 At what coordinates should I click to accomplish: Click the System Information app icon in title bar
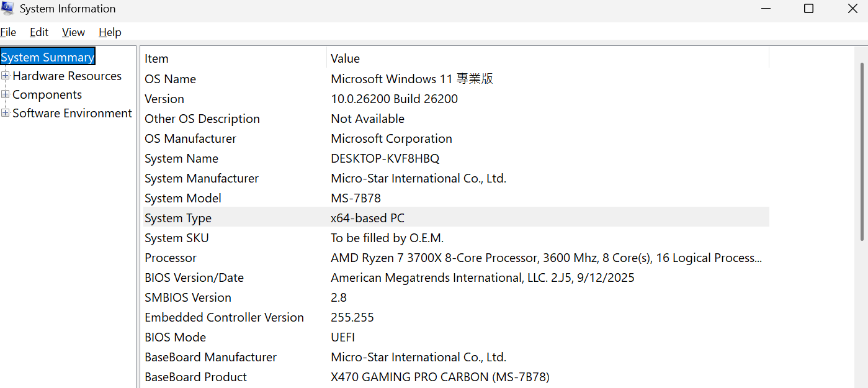7,9
